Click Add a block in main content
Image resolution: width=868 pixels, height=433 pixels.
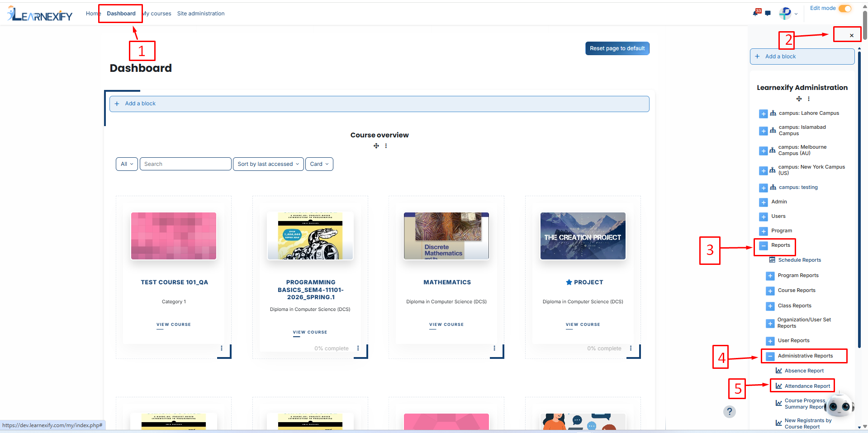pos(379,104)
